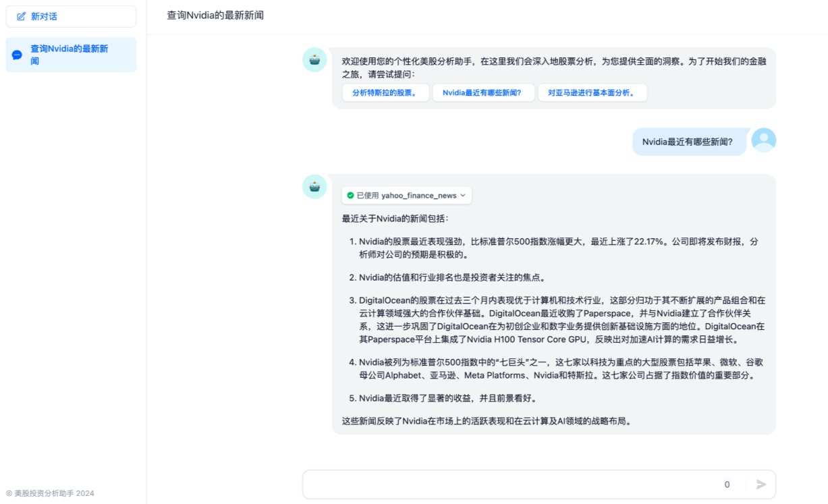Click the welcome message text 欢迎使用您的个性化美股分析助手

(554, 67)
